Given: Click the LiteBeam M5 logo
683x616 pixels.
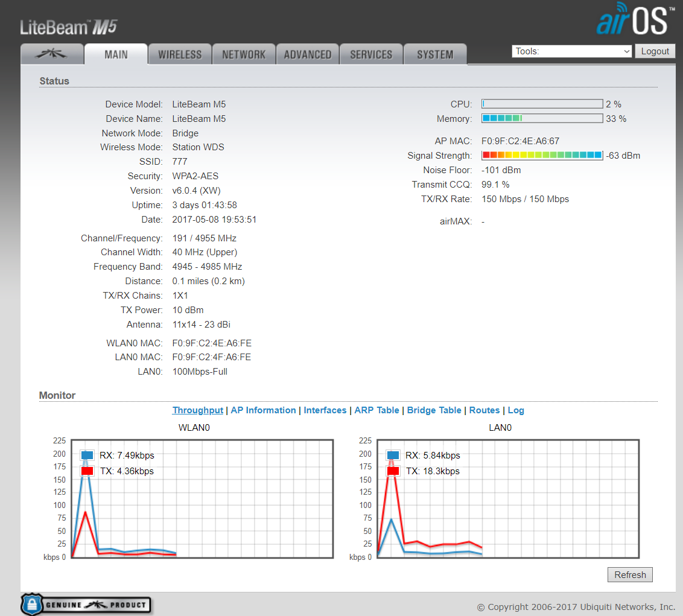Looking at the screenshot, I should pyautogui.click(x=68, y=27).
